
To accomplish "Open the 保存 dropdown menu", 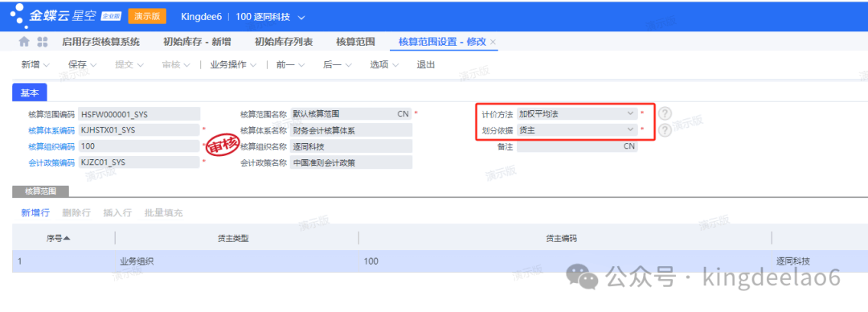I will click(93, 65).
